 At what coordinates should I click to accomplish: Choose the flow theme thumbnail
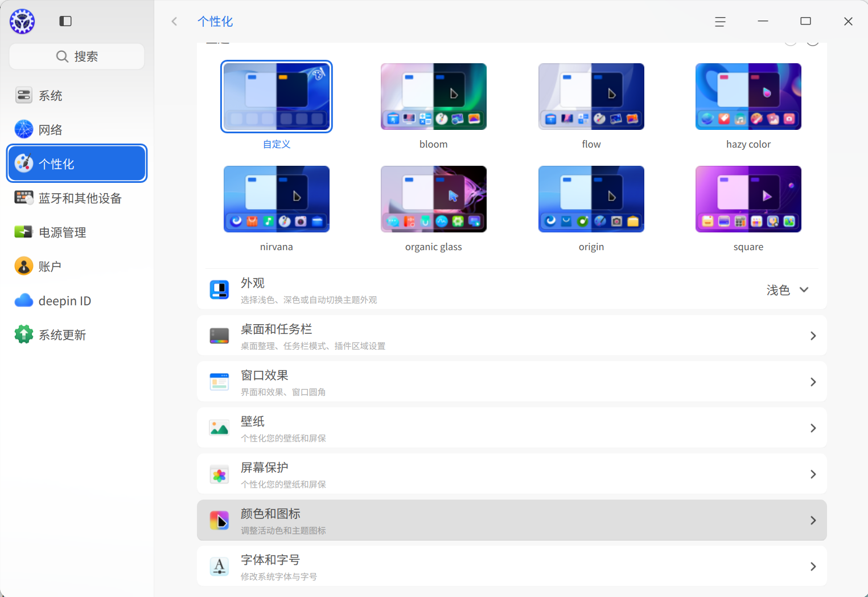(x=591, y=96)
